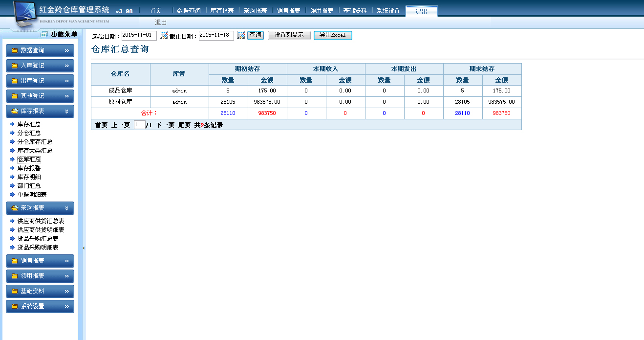This screenshot has height=340, width=644.
Task: Expand the 系统设置 sidebar section
Action: 40,306
